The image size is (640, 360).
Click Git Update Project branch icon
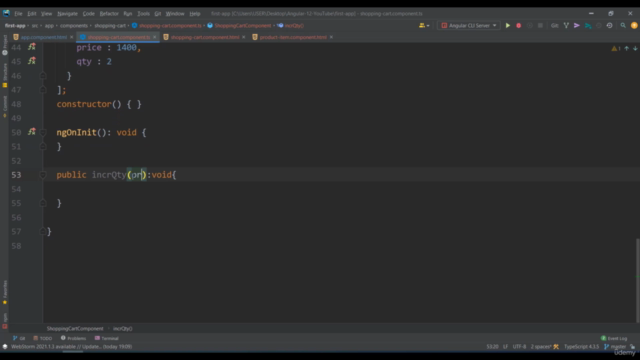566,25
